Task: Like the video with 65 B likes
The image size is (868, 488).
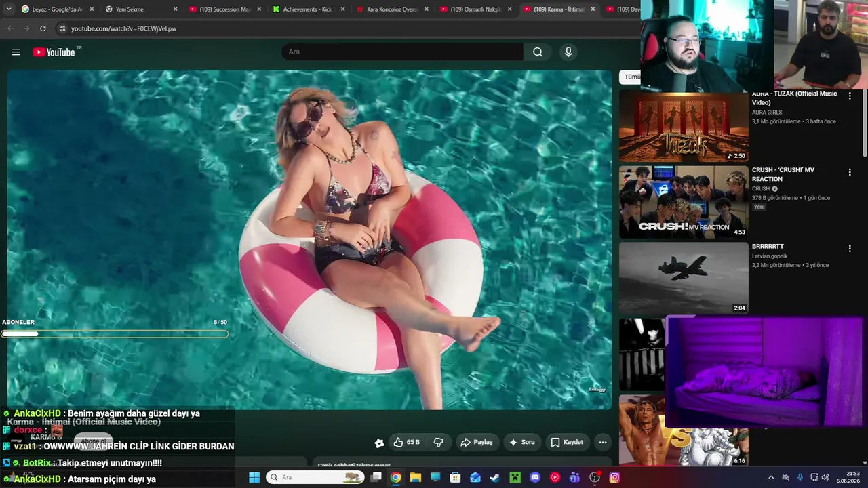Action: [406, 442]
